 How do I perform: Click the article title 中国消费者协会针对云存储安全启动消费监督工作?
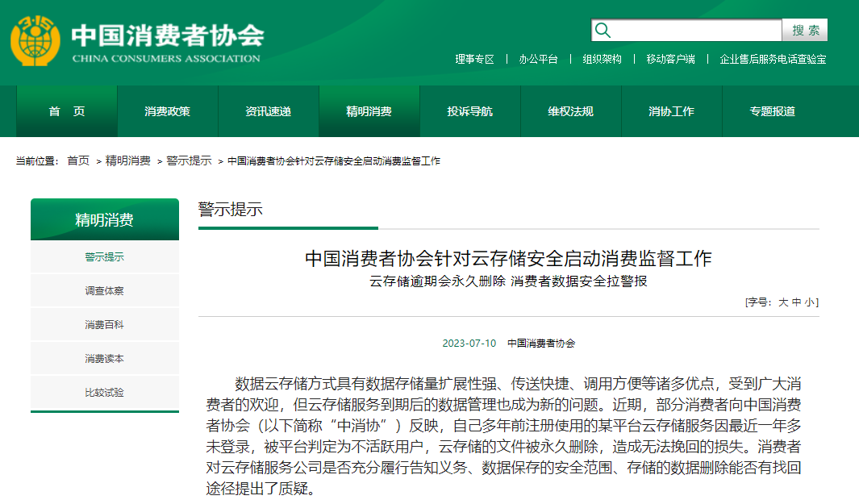pyautogui.click(x=508, y=258)
